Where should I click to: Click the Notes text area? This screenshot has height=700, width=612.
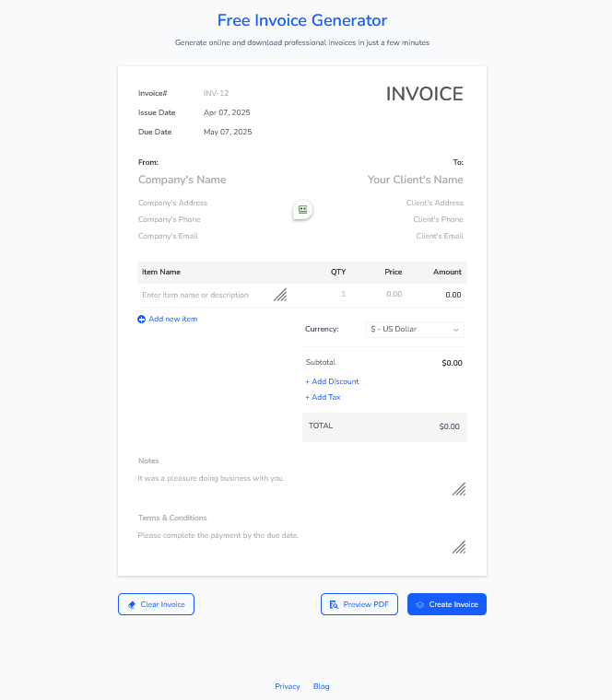[x=302, y=484]
